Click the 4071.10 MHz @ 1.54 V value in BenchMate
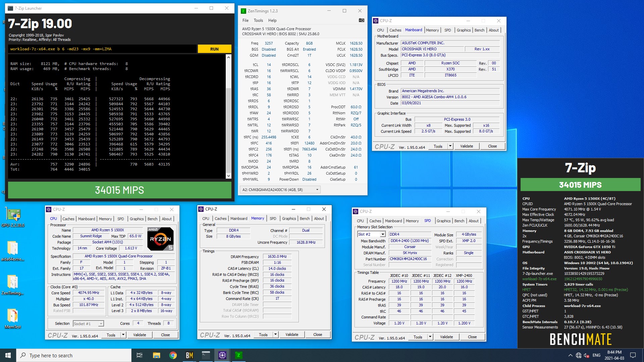The height and width of the screenshot is (362, 644). [582, 209]
